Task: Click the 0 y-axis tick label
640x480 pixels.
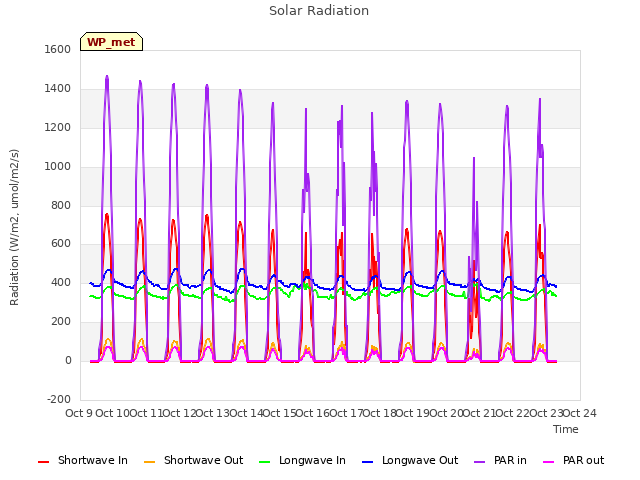Action: tap(68, 360)
